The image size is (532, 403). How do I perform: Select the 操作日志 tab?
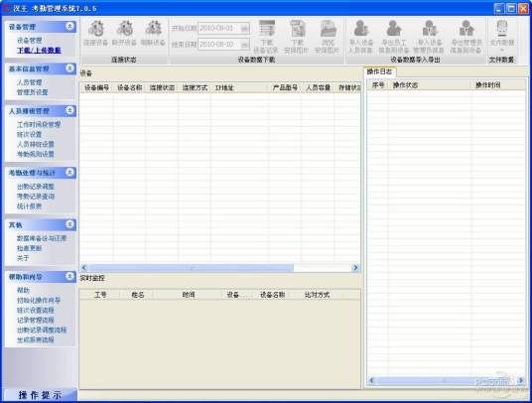380,71
